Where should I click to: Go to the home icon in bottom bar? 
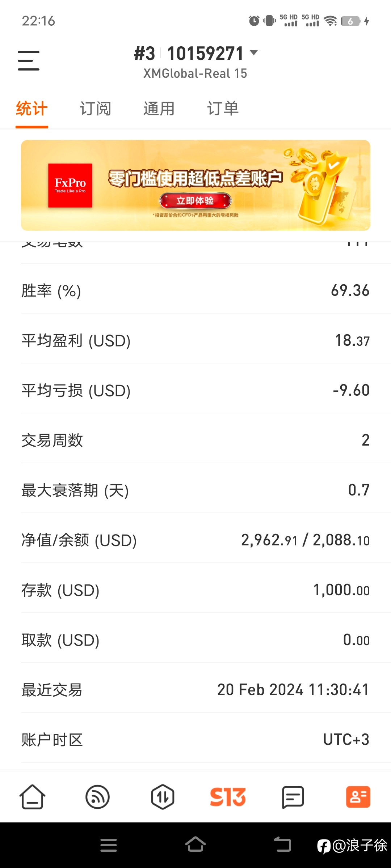pos(32,797)
